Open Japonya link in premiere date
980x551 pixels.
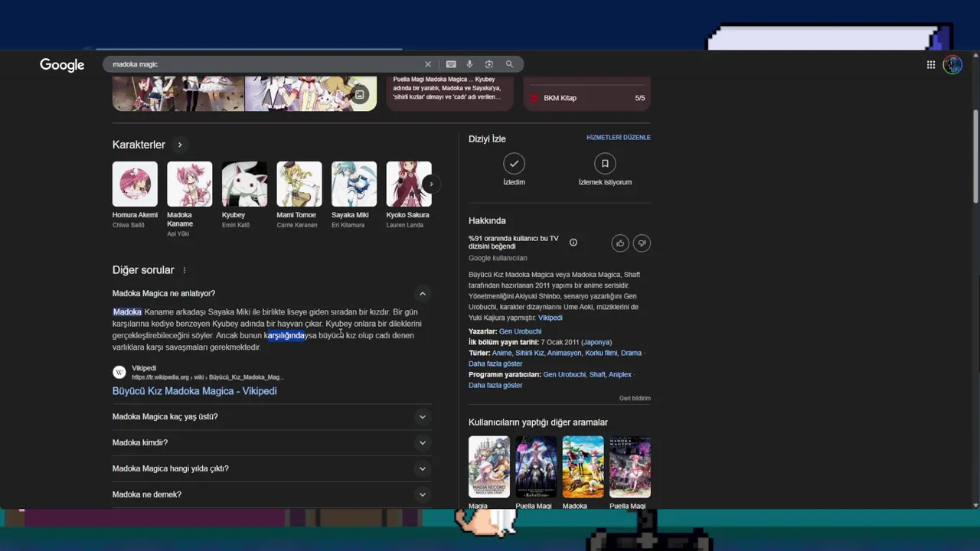click(596, 342)
